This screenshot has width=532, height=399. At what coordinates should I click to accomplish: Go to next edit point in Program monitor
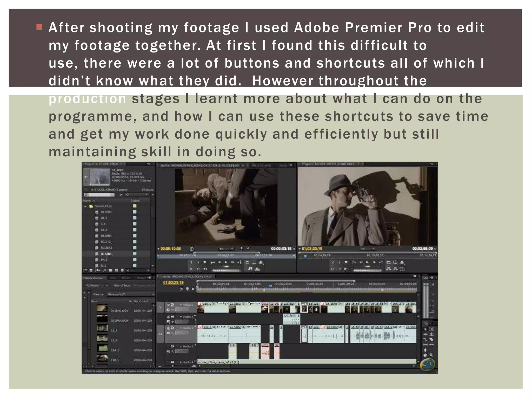pos(381,262)
